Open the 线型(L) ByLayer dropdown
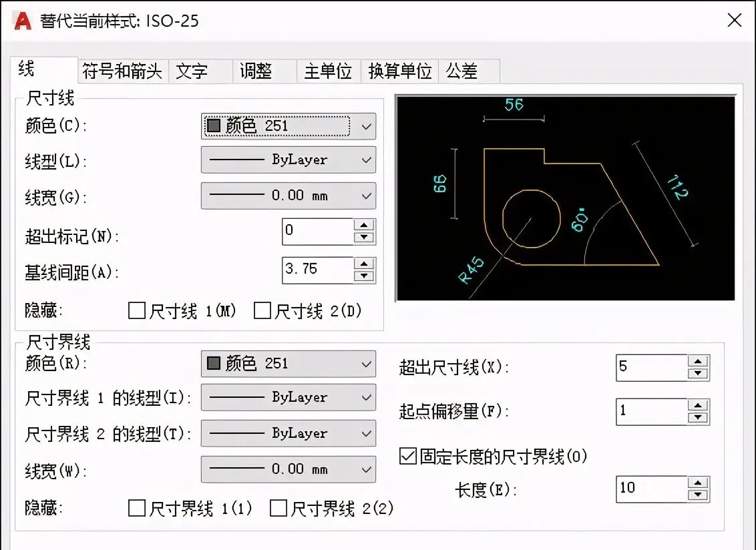This screenshot has height=550, width=756. pyautogui.click(x=367, y=160)
